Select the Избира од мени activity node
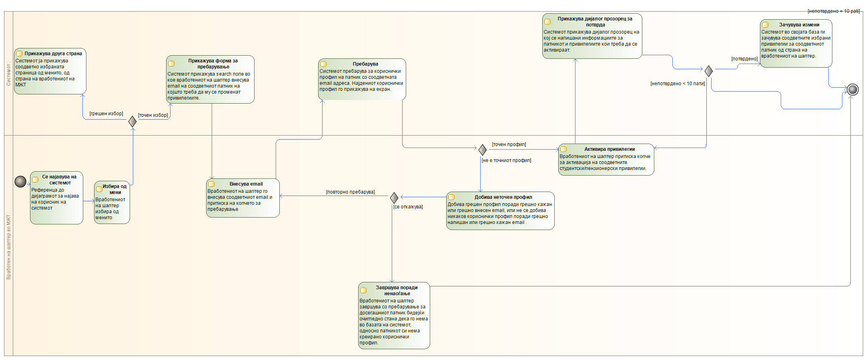 click(112, 202)
